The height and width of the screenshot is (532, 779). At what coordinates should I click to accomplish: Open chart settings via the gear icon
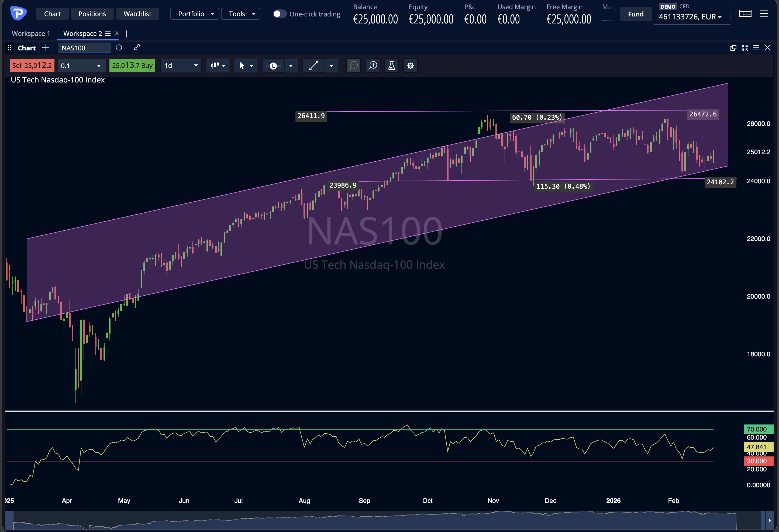click(x=410, y=65)
